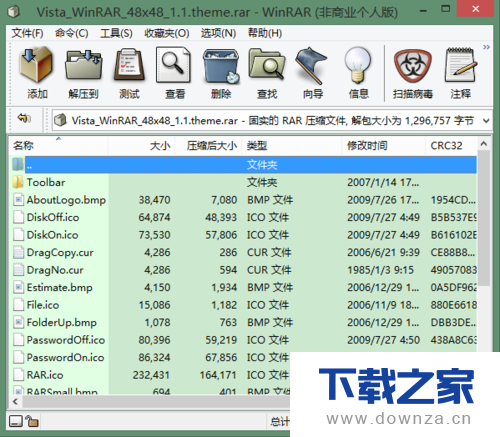Open the File (文件) menu
The height and width of the screenshot is (437, 500).
pos(27,33)
